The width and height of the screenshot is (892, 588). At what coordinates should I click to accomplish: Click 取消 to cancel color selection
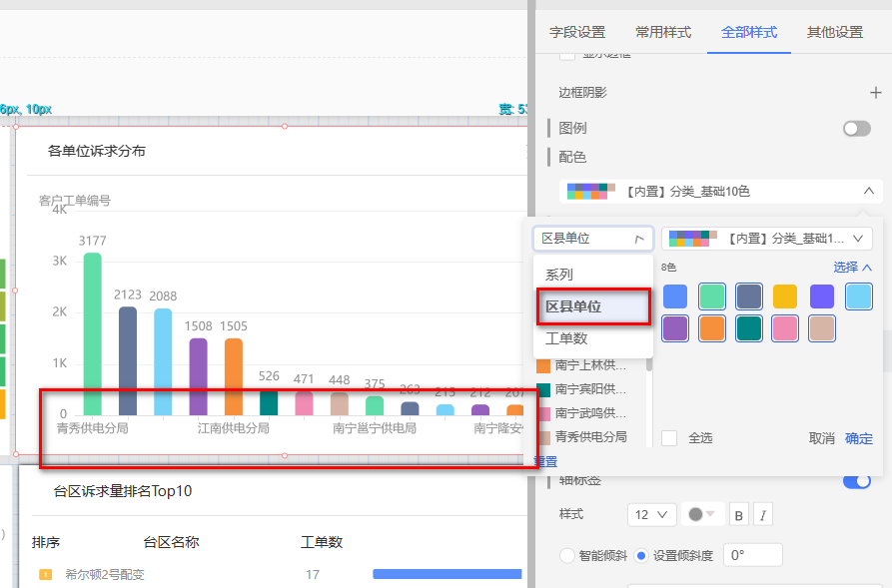tap(821, 438)
